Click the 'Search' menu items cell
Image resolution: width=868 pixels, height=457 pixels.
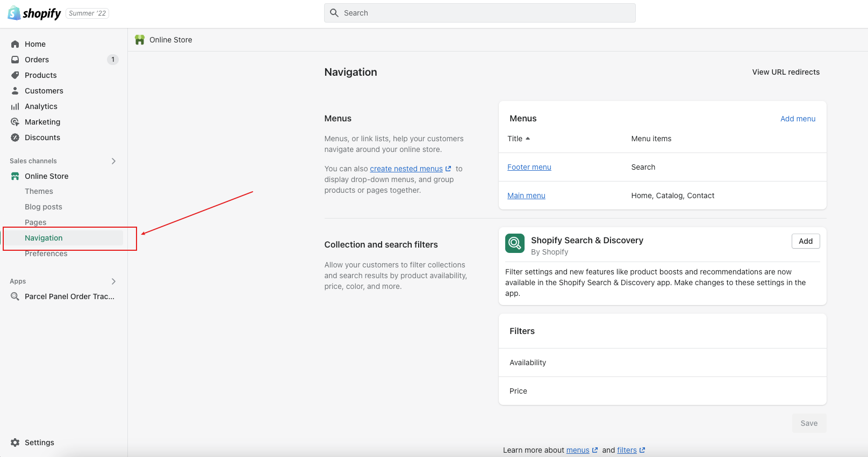tap(643, 167)
